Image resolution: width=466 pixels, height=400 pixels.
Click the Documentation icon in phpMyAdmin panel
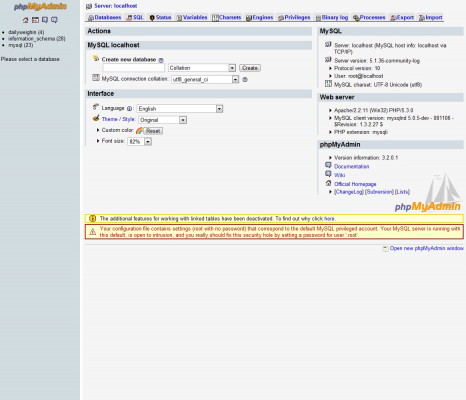328,165
